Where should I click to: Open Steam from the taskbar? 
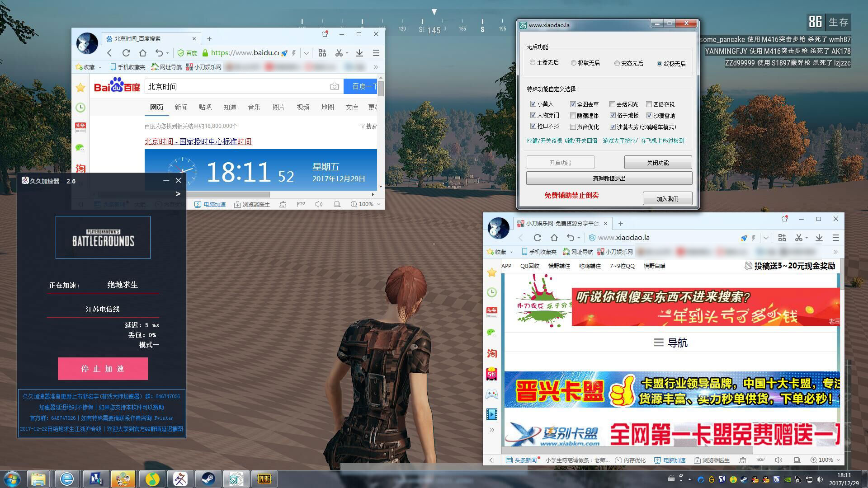coord(208,479)
